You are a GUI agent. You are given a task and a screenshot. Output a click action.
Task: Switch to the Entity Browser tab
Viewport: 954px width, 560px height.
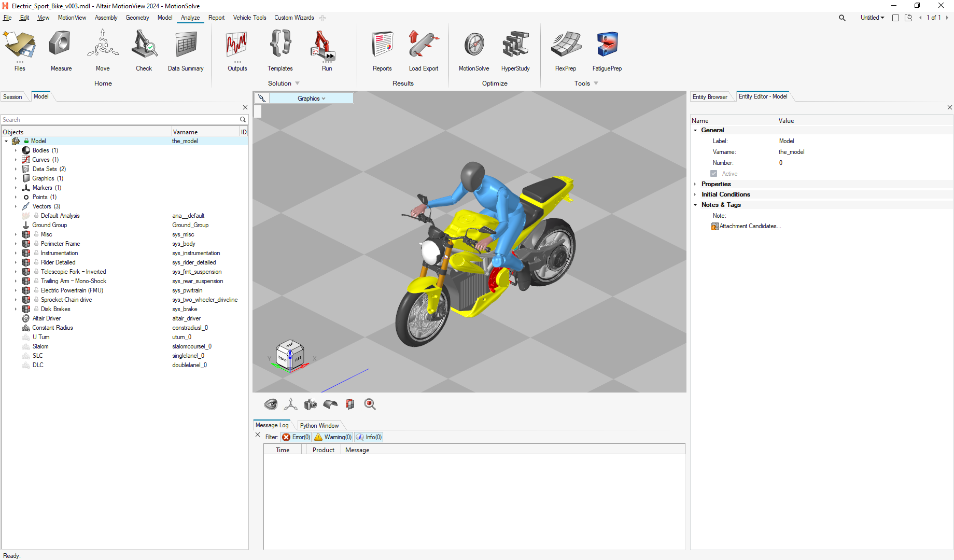click(x=710, y=97)
